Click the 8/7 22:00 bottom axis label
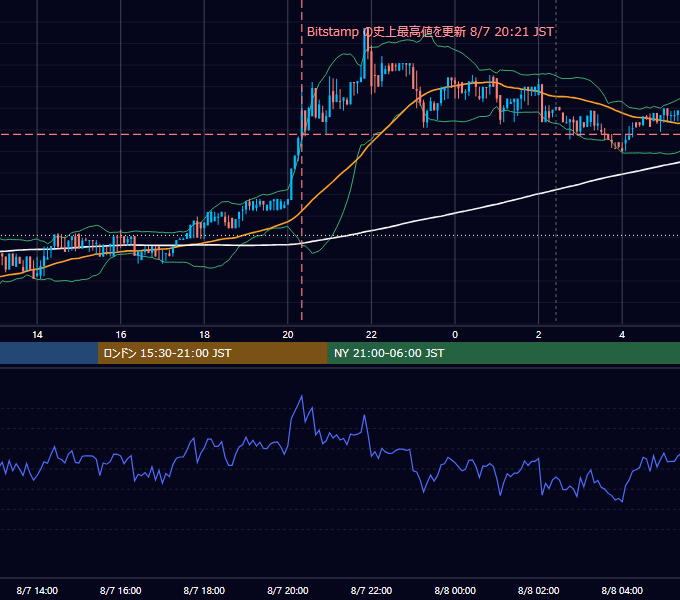Viewport: 680px width, 600px height. point(371,590)
